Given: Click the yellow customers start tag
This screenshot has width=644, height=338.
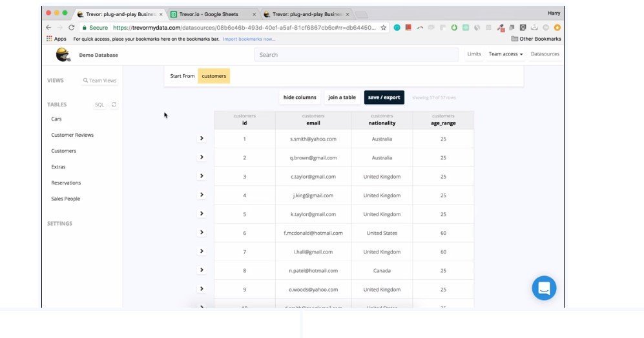Looking at the screenshot, I should (x=214, y=76).
